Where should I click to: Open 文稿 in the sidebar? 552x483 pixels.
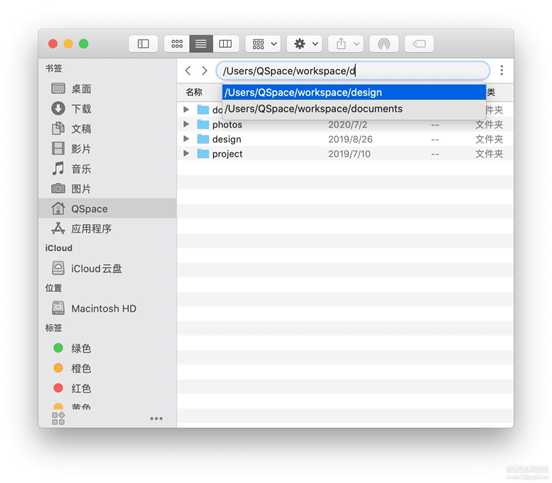(x=107, y=128)
